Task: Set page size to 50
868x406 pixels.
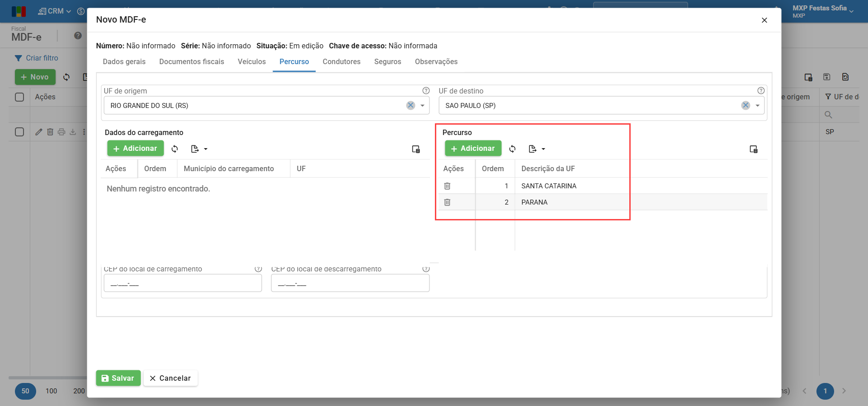Action: pos(25,391)
